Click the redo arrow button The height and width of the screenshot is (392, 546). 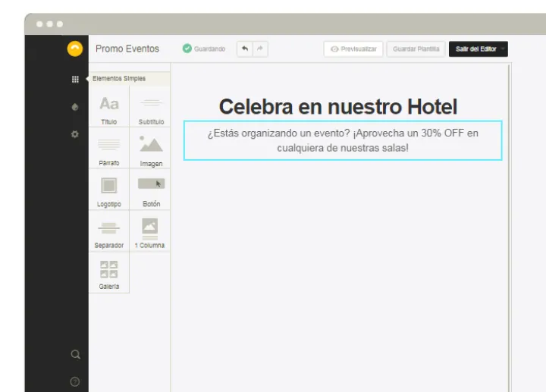point(259,49)
